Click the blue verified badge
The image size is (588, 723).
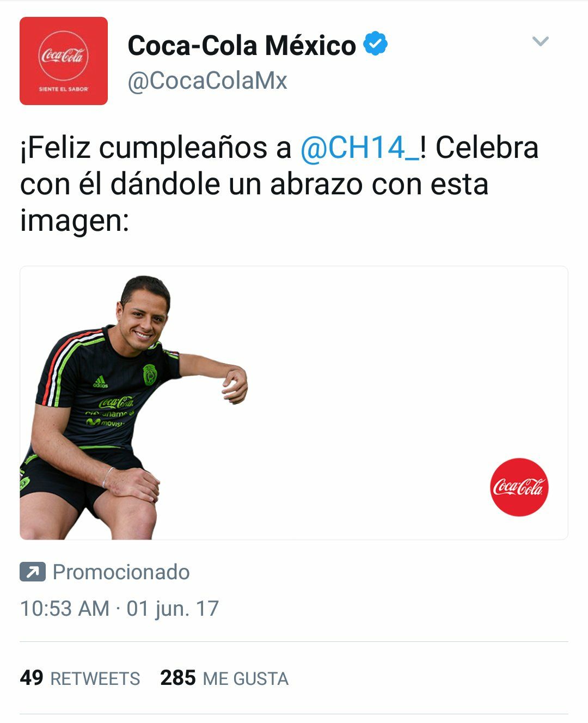[375, 44]
